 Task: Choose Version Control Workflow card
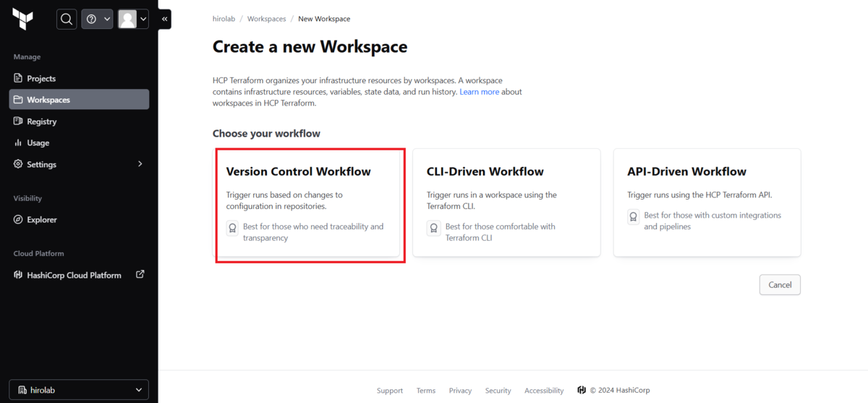[309, 203]
